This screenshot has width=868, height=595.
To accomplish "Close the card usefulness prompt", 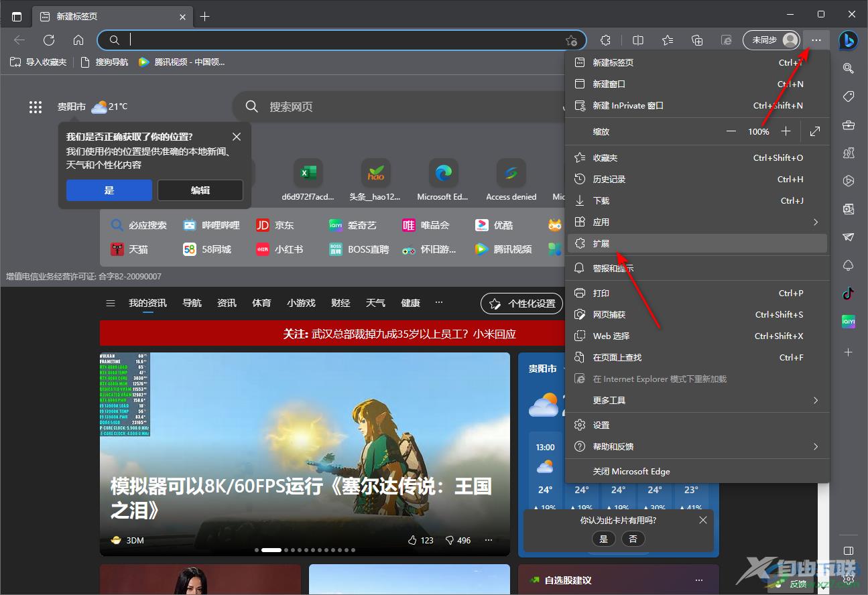I will pos(702,520).
